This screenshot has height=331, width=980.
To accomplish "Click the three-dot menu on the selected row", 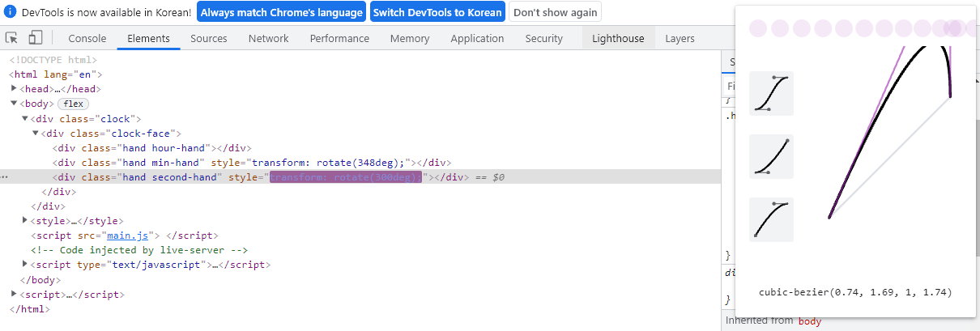I will click(x=5, y=176).
